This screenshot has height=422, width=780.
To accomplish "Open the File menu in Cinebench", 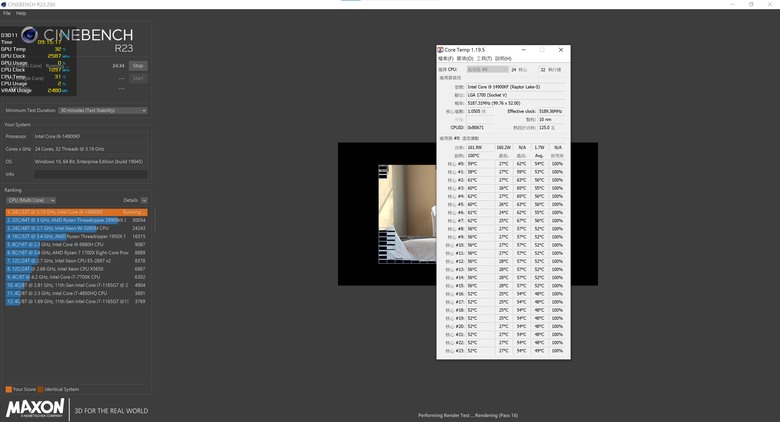I will (6, 13).
